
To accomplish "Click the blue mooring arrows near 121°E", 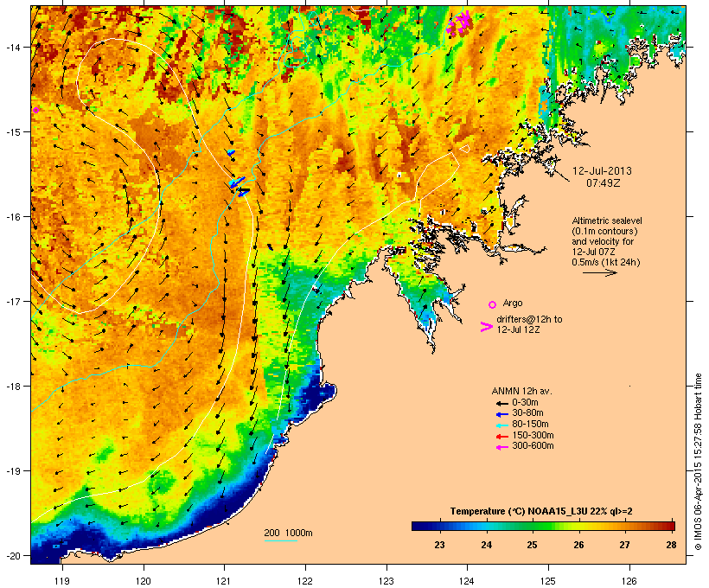I will point(239,185).
